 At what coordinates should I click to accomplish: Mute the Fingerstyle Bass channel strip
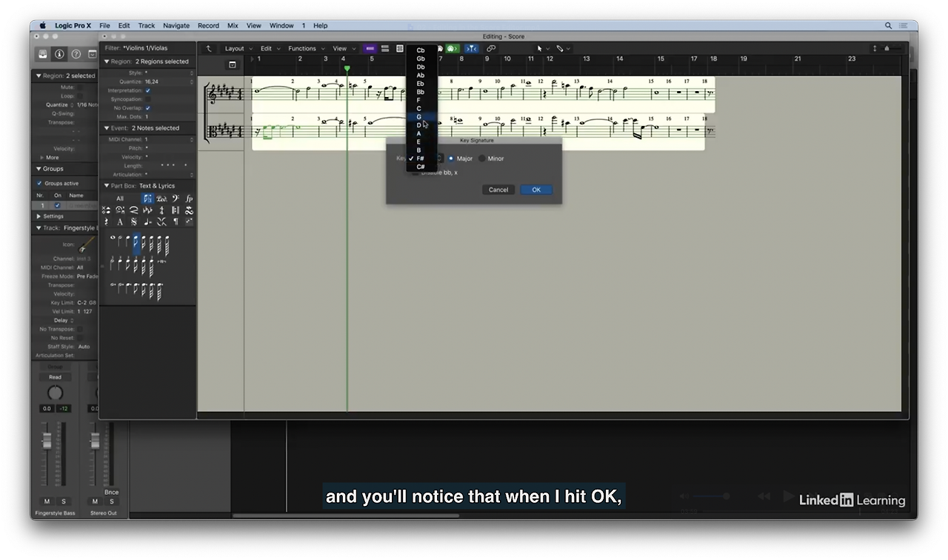pos(47,501)
